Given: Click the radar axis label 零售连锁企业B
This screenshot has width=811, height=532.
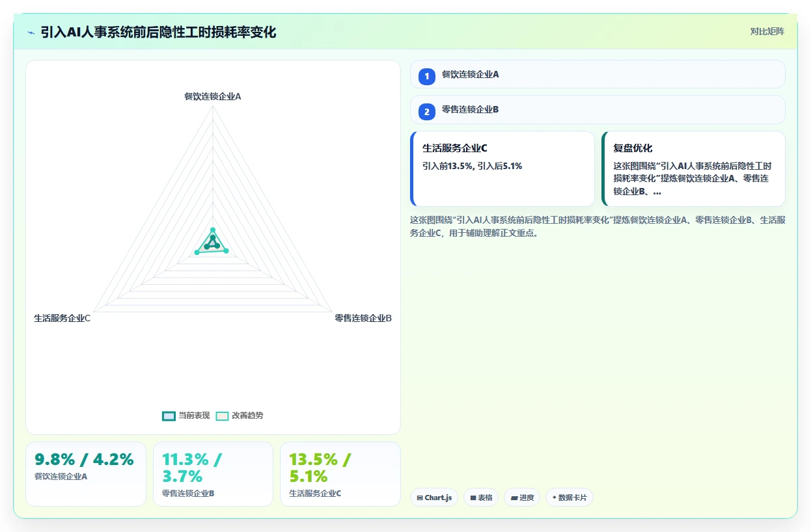Looking at the screenshot, I should pyautogui.click(x=363, y=318).
